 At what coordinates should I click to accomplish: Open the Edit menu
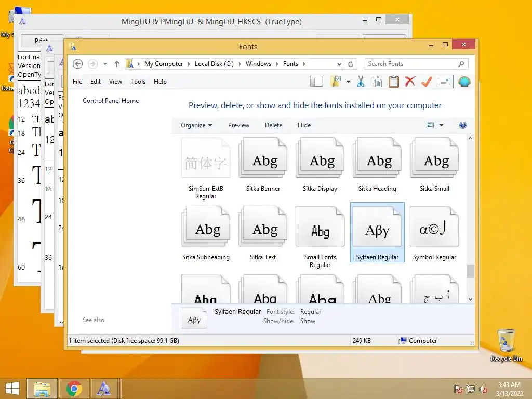(96, 82)
